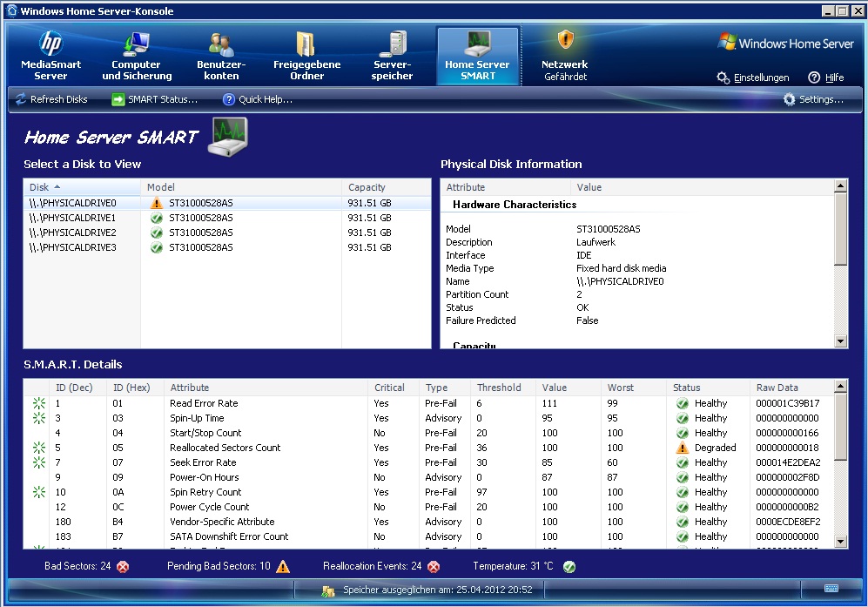Click storage balance status icon
The width and height of the screenshot is (868, 607).
327,591
